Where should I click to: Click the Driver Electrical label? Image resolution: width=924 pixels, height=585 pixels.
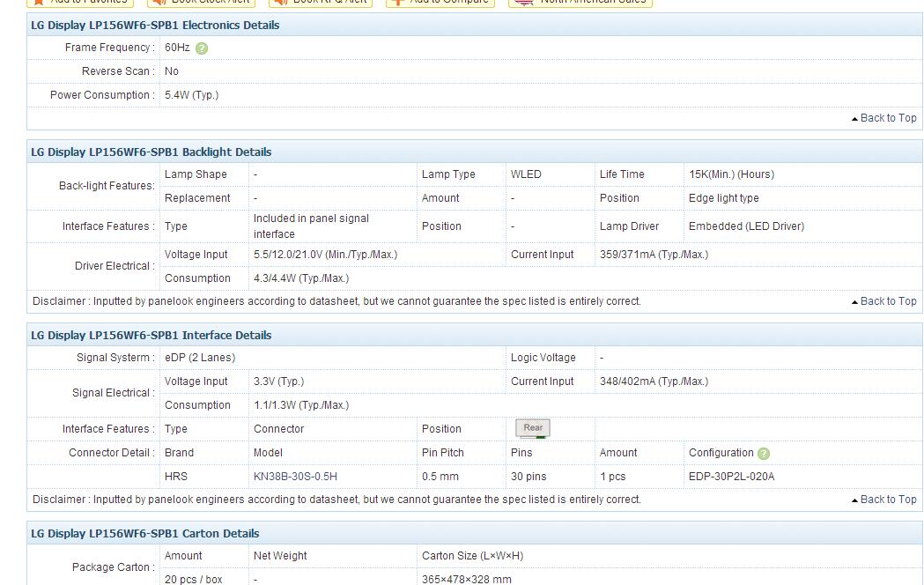click(115, 266)
